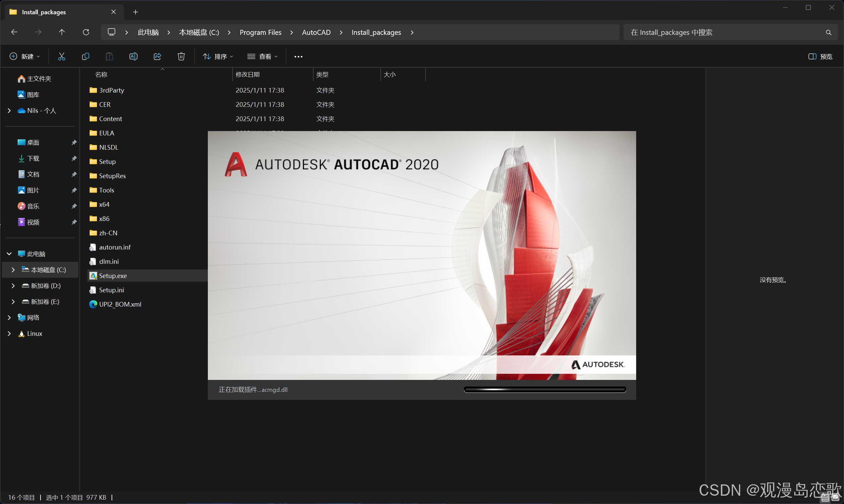The width and height of the screenshot is (844, 504).
Task: Click the Copy icon in toolbar
Action: click(86, 56)
